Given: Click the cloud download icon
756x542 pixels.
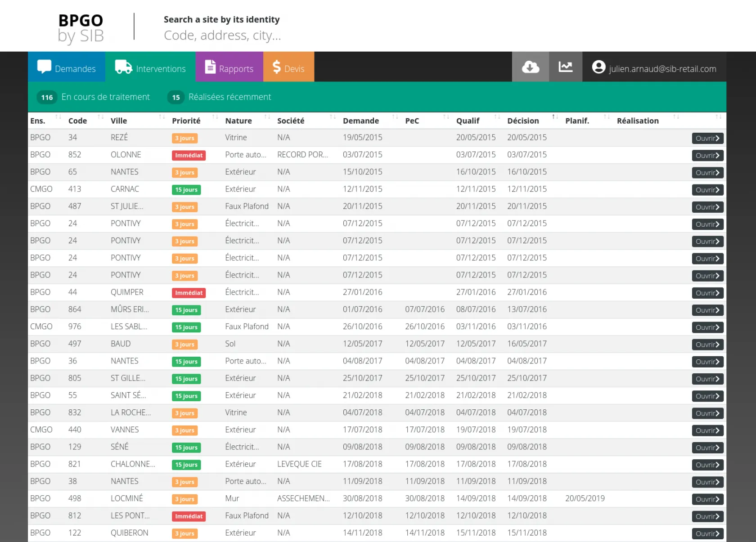Looking at the screenshot, I should (x=530, y=67).
